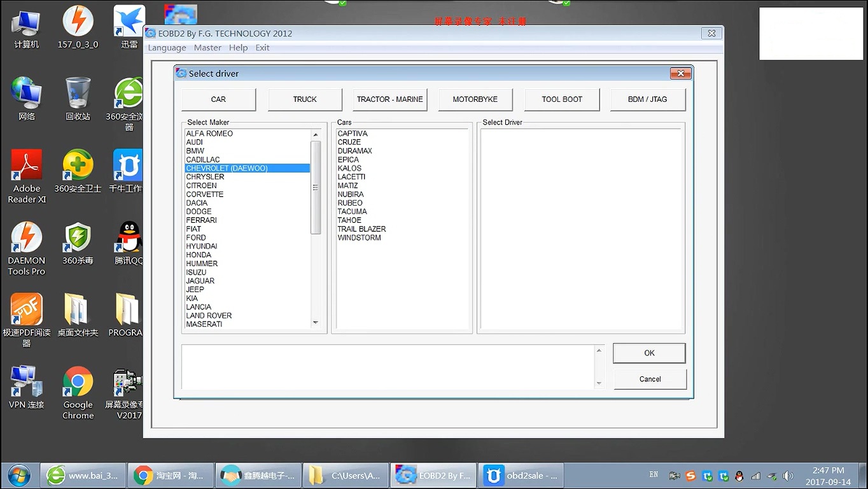Switch to 鑫腾越电子 taskbar item
Image resolution: width=868 pixels, height=489 pixels.
256,476
